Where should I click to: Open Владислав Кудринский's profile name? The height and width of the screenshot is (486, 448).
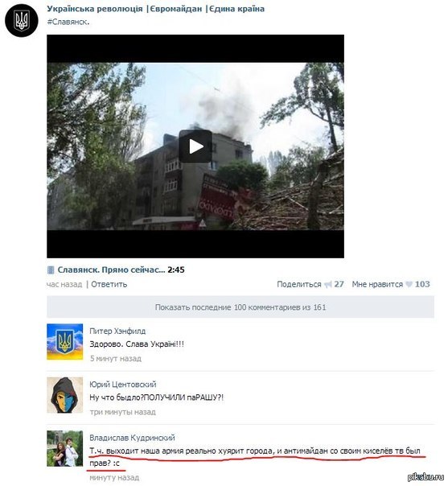point(132,438)
